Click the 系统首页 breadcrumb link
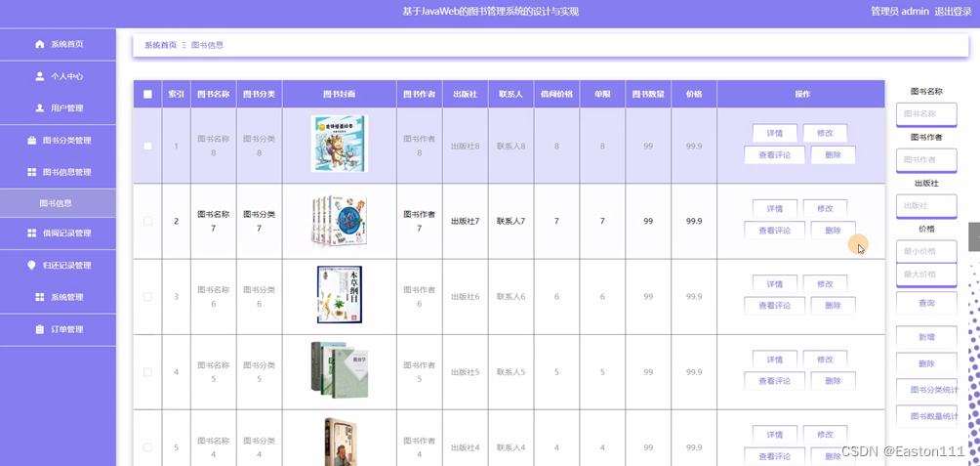This screenshot has width=980, height=466. pyautogui.click(x=161, y=45)
